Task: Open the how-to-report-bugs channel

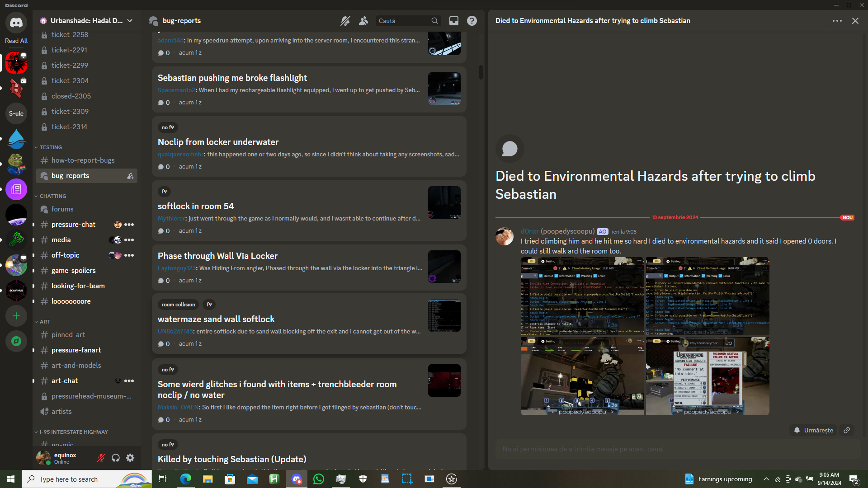Action: [x=83, y=160]
